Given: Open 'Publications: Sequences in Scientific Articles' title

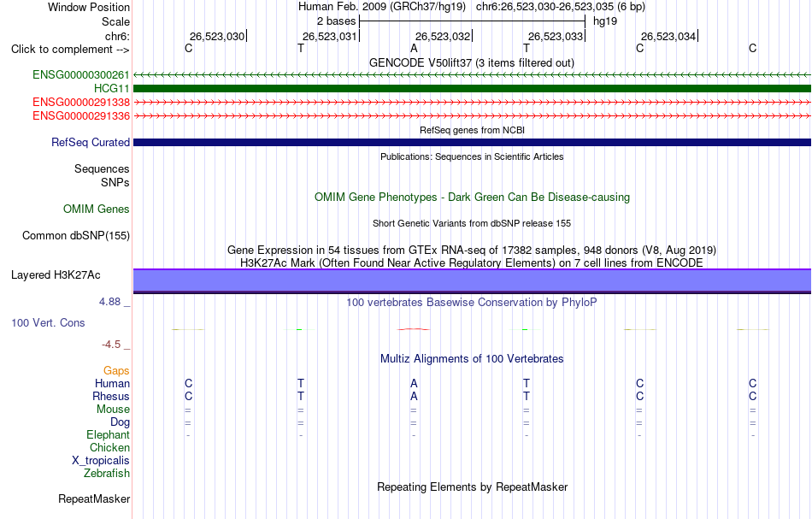Looking at the screenshot, I should (472, 156).
